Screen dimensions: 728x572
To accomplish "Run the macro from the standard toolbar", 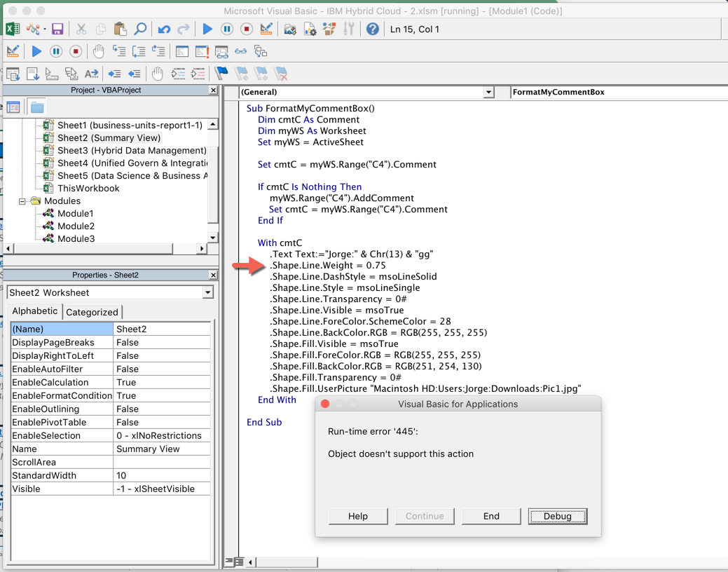I will point(207,29).
